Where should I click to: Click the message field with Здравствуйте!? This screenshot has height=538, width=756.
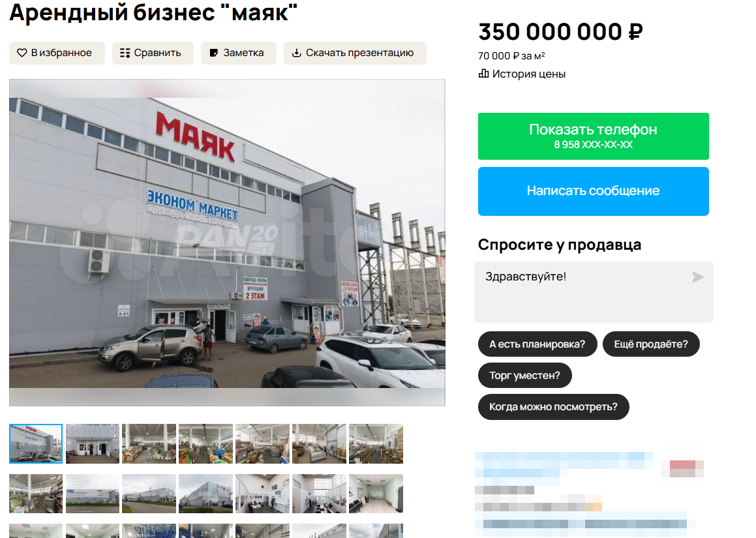tap(594, 292)
